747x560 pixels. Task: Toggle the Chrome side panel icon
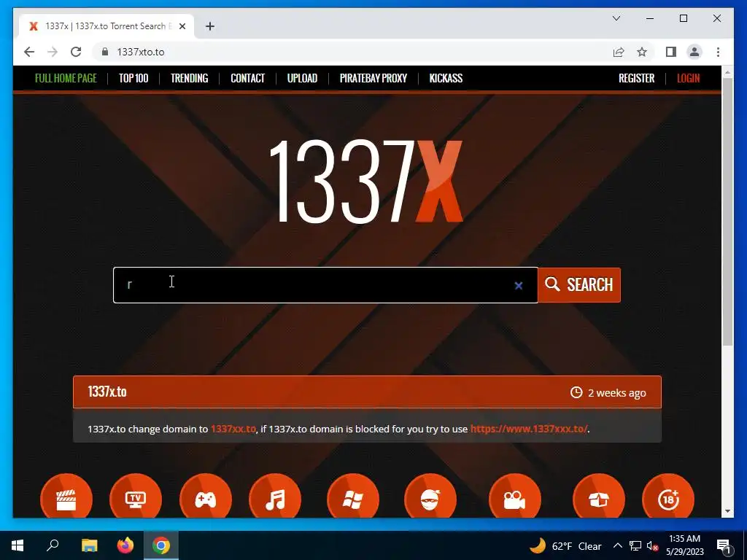(x=671, y=52)
